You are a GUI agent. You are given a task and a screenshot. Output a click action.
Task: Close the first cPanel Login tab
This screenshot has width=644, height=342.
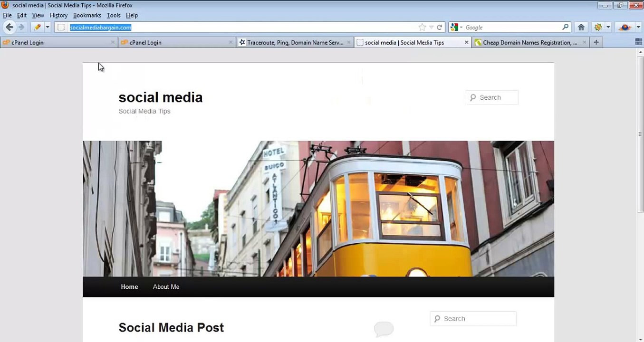pyautogui.click(x=113, y=42)
